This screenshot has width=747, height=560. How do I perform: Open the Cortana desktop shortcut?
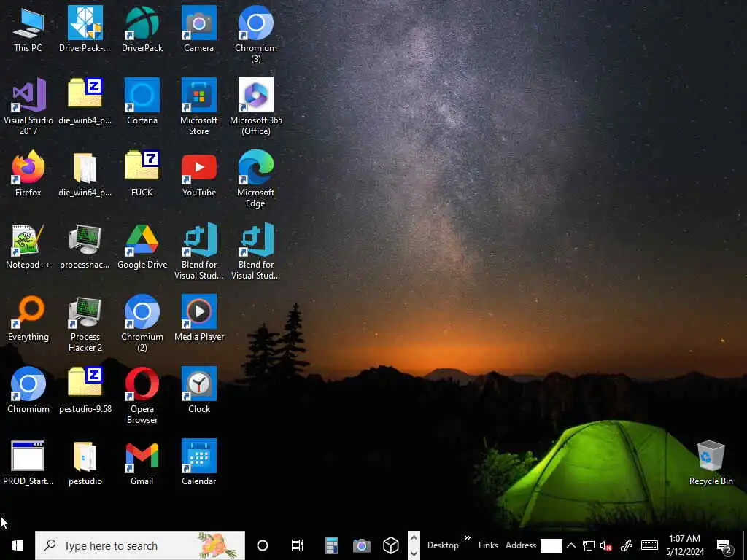pyautogui.click(x=142, y=101)
